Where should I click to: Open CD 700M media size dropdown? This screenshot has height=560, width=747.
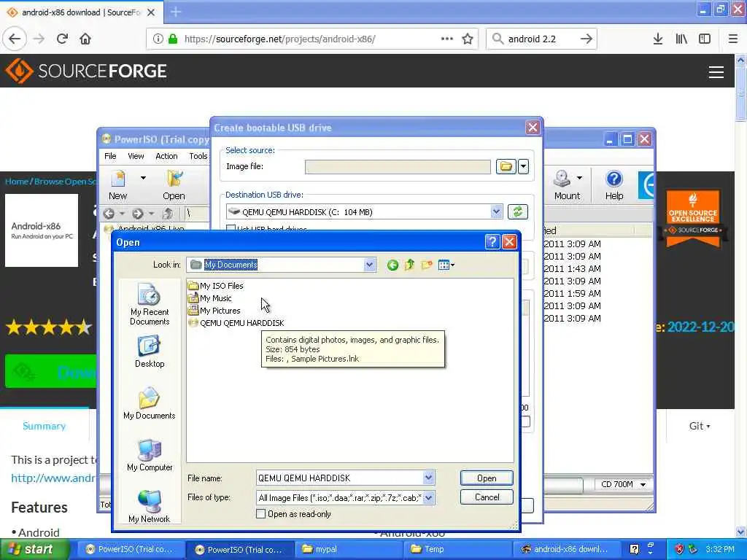click(623, 484)
